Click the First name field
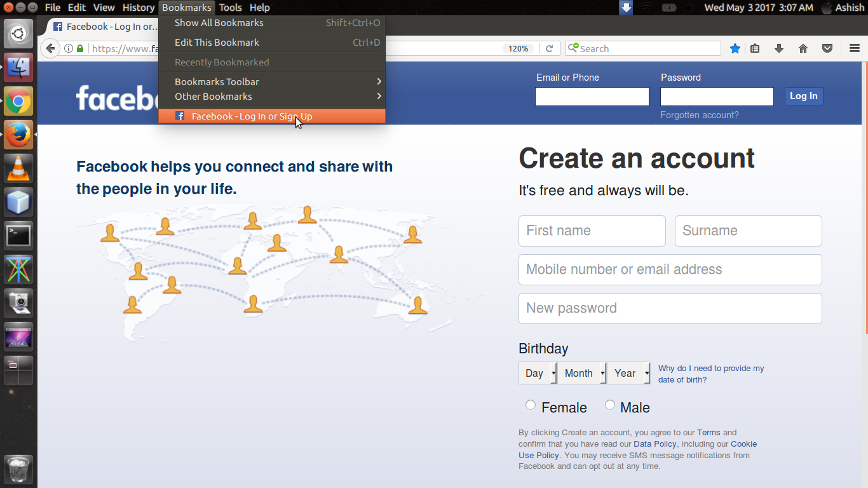This screenshot has height=488, width=868. pyautogui.click(x=592, y=231)
